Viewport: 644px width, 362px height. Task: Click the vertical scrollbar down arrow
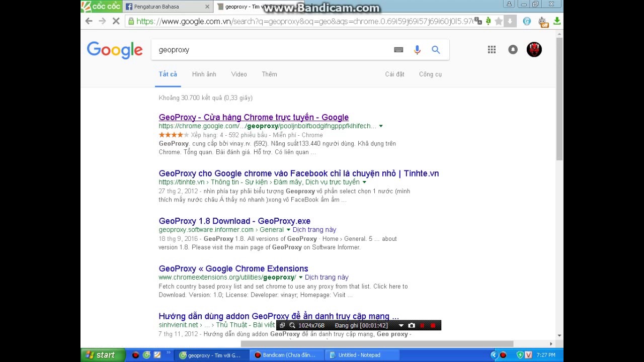coord(559,335)
